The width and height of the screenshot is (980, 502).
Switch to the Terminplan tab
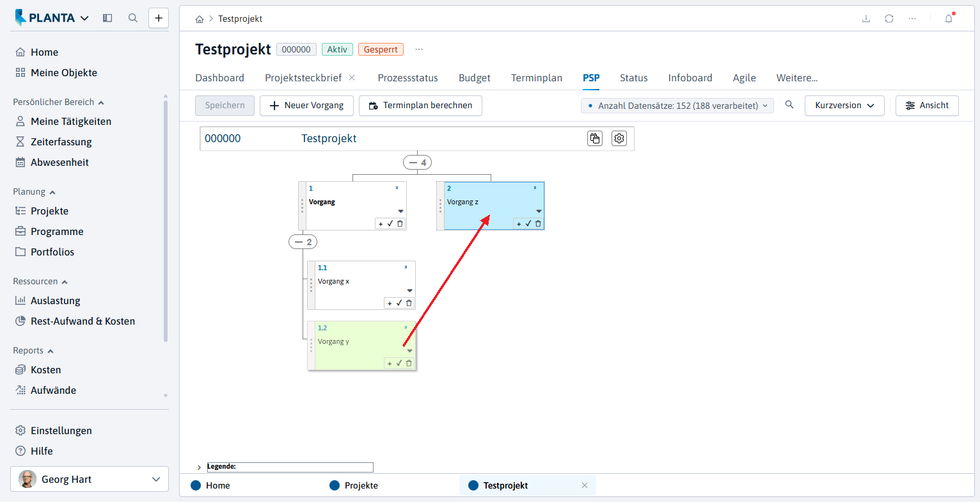[x=537, y=78]
